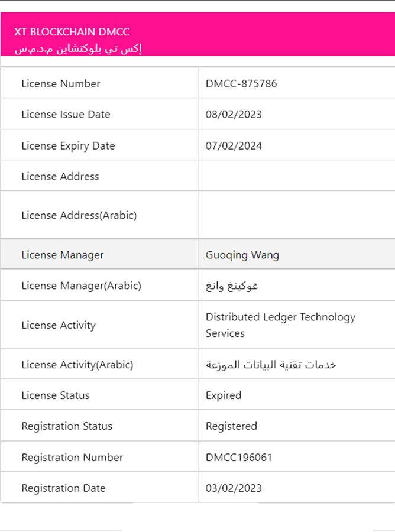Select Distributed Ledger Technology Services activity text
This screenshot has height=532, width=395.
pos(280,325)
